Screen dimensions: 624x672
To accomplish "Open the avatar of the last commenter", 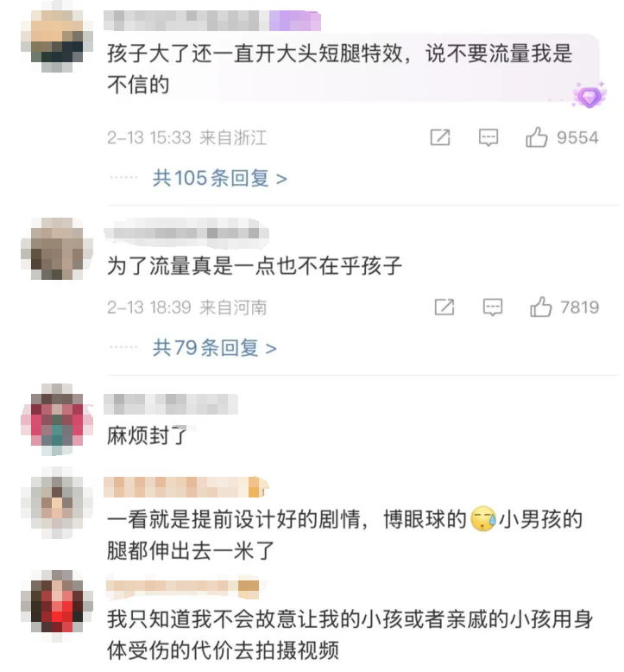I will click(x=57, y=605).
